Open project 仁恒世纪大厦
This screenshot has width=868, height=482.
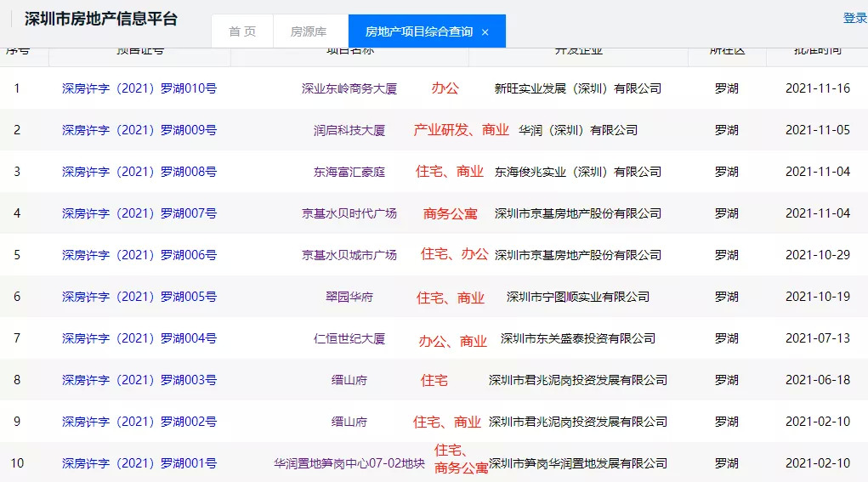(x=349, y=338)
